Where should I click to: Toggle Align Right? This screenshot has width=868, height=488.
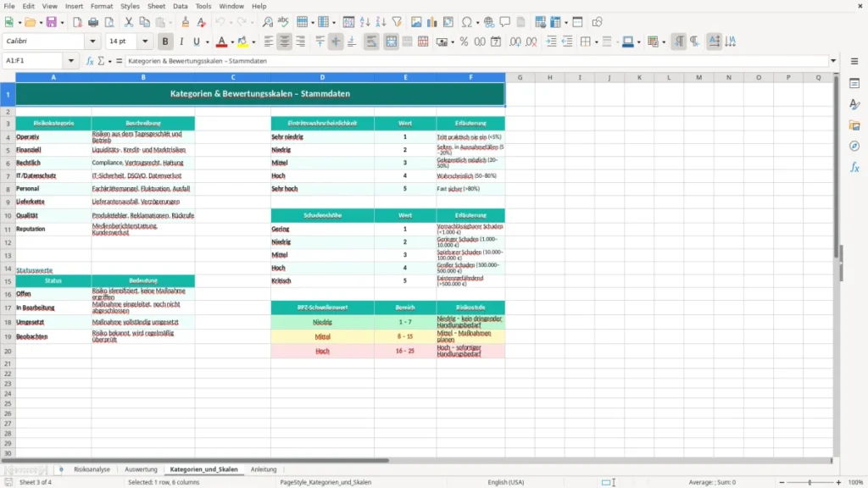coord(301,42)
